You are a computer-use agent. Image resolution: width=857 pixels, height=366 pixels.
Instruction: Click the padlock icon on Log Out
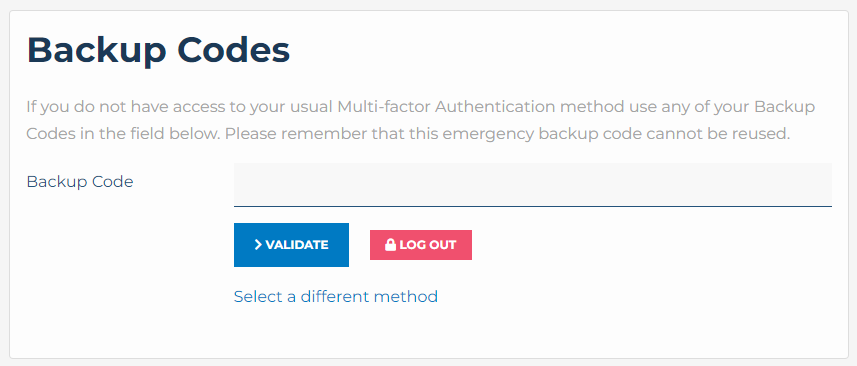[390, 245]
